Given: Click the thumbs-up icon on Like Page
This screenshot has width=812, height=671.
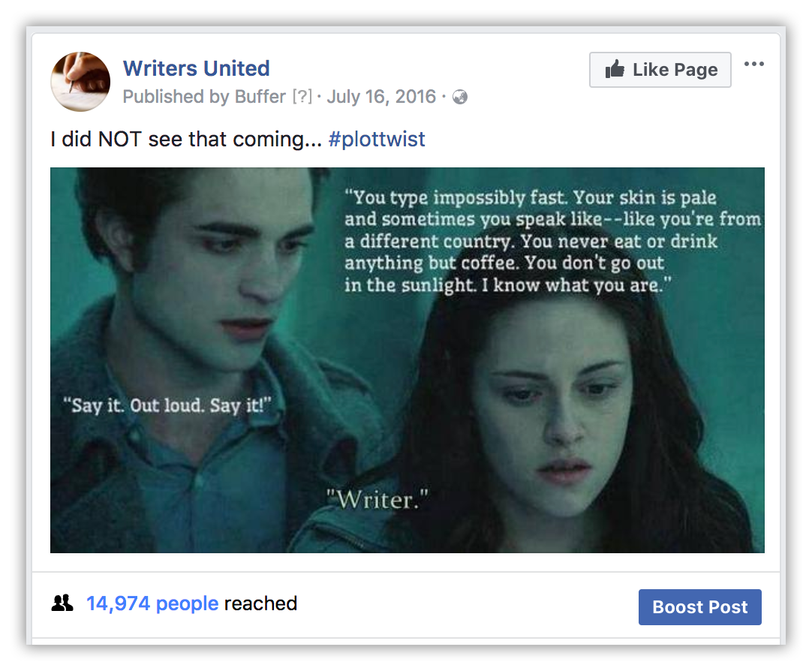Looking at the screenshot, I should point(615,70).
